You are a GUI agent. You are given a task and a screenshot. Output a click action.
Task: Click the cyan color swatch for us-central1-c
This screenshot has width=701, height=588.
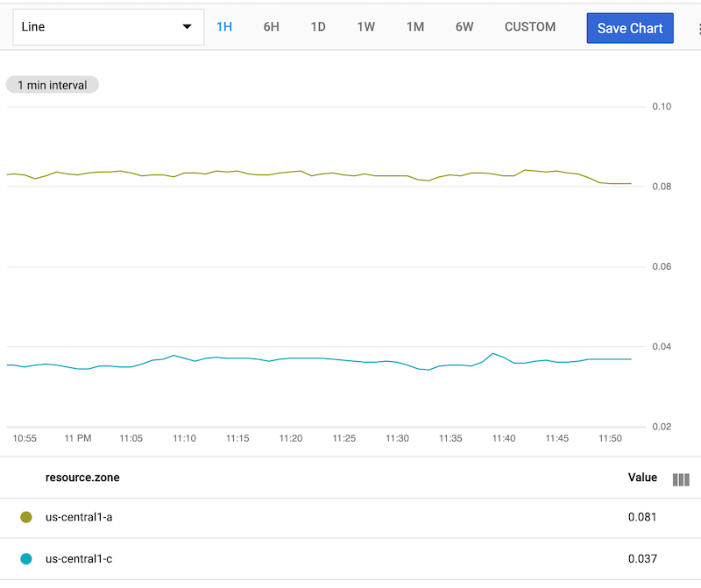[25, 558]
